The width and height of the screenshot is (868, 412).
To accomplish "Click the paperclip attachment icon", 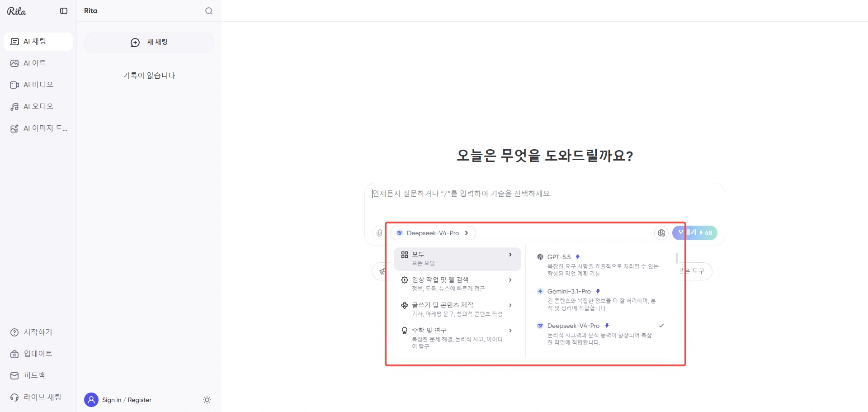I will click(x=379, y=233).
